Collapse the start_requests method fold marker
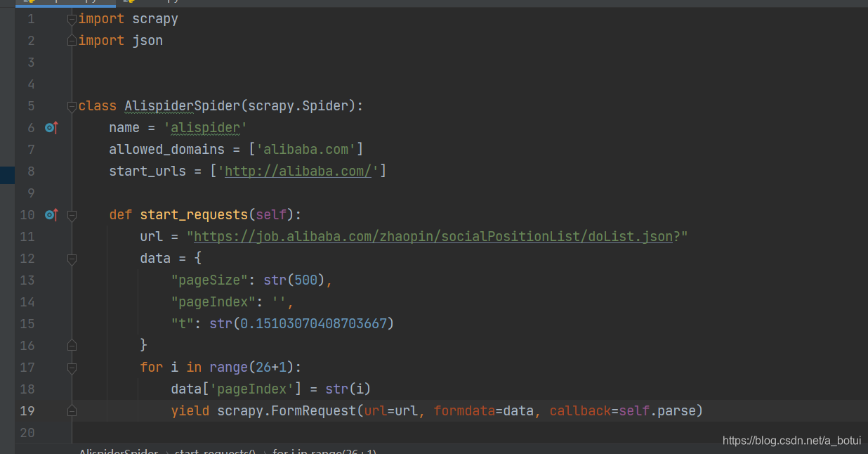The width and height of the screenshot is (868, 454). (72, 216)
